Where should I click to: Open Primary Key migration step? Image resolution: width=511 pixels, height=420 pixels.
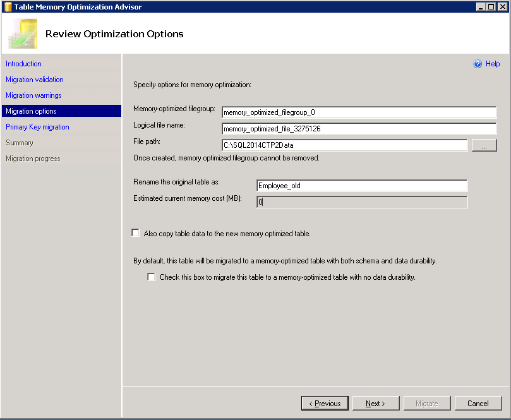38,127
